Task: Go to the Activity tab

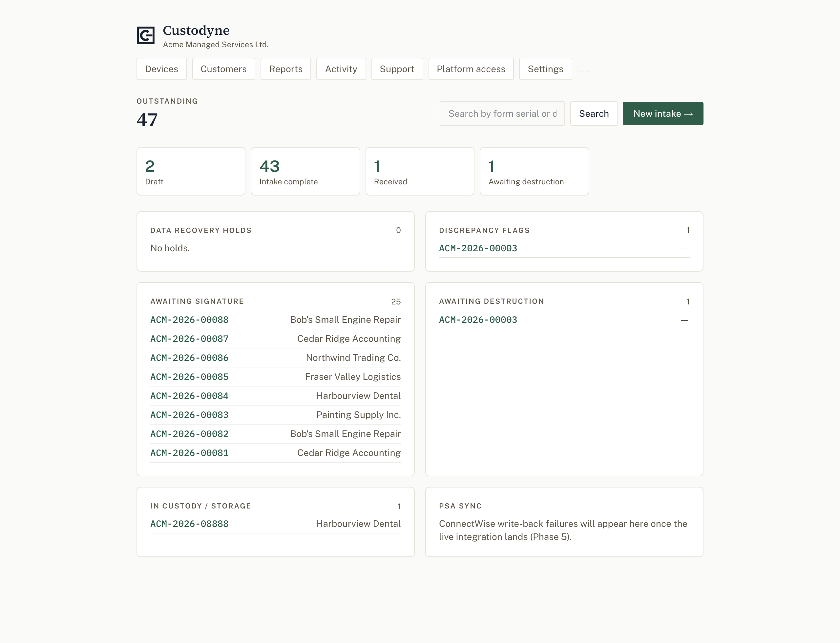Action: [341, 69]
